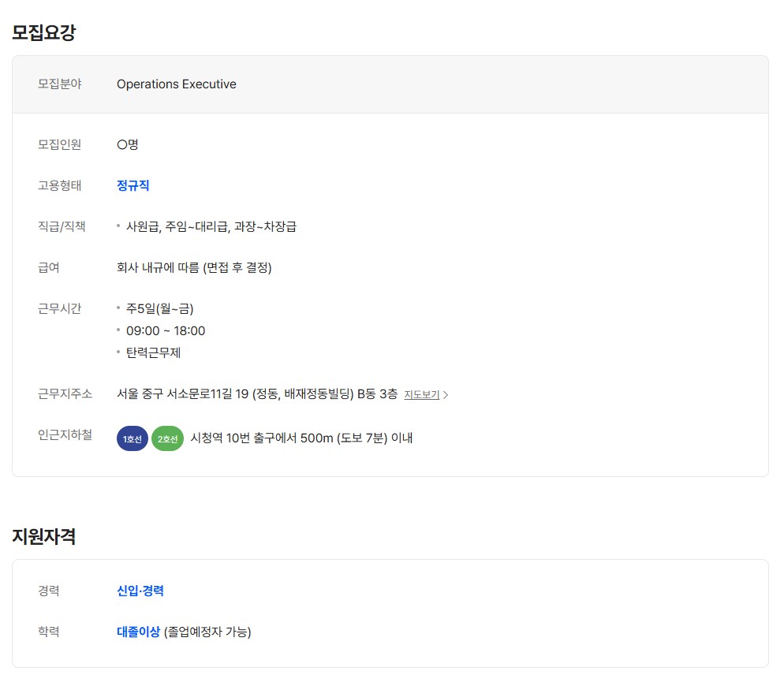Select the blue 정규직 employment type link
784x675 pixels.
(133, 186)
